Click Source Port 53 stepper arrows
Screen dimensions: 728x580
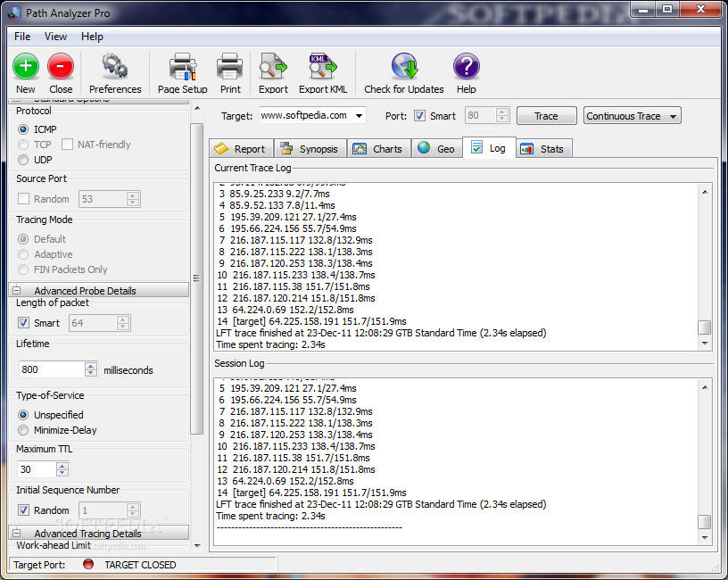[133, 199]
